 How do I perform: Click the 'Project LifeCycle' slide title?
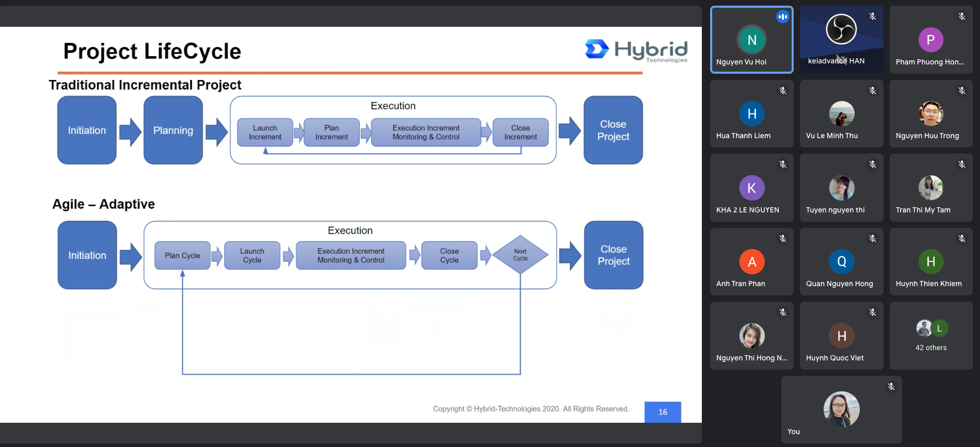point(152,51)
